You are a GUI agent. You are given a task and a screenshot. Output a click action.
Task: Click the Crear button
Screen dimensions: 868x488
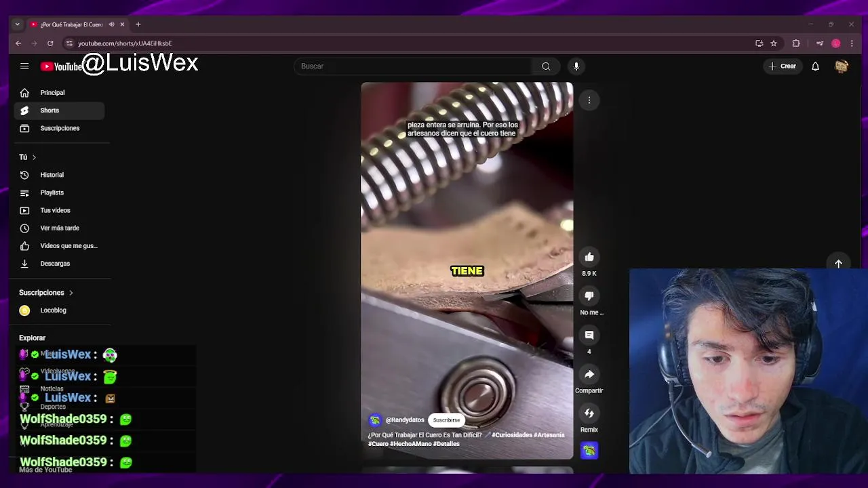[782, 66]
